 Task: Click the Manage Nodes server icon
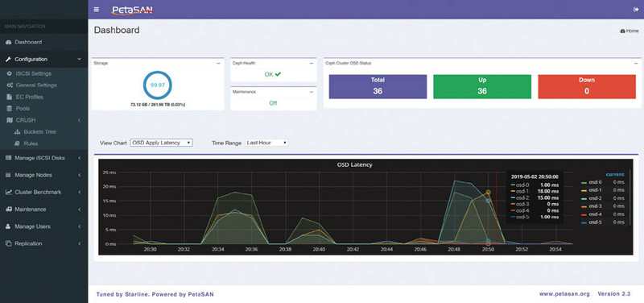[9, 175]
